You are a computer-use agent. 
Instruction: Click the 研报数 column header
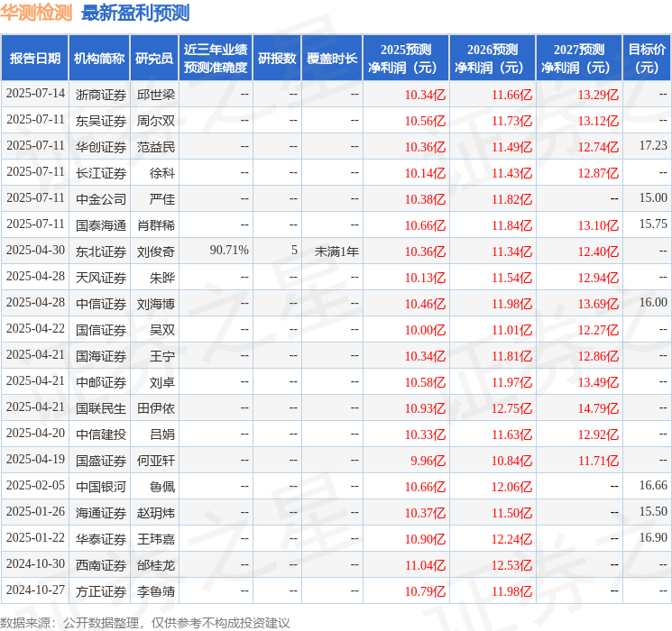tap(277, 59)
